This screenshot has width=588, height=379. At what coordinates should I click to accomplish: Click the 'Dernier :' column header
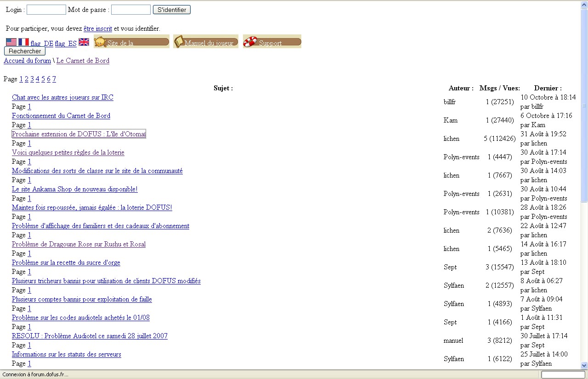tap(548, 88)
